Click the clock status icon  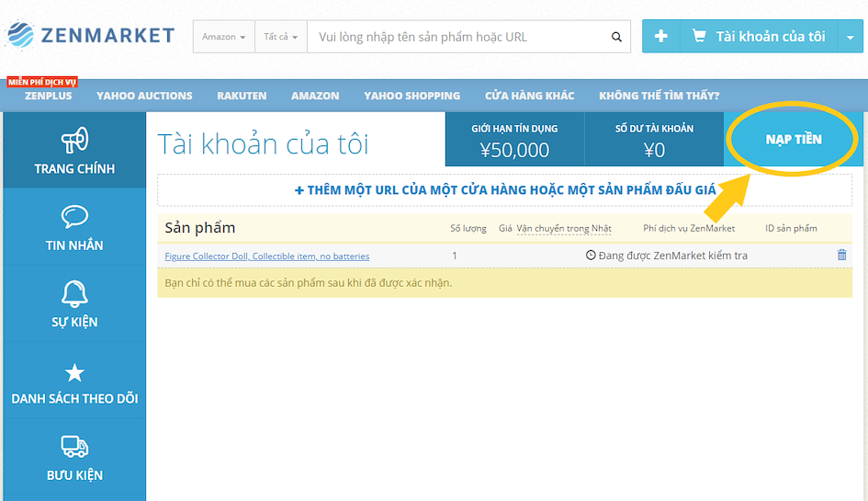(591, 255)
